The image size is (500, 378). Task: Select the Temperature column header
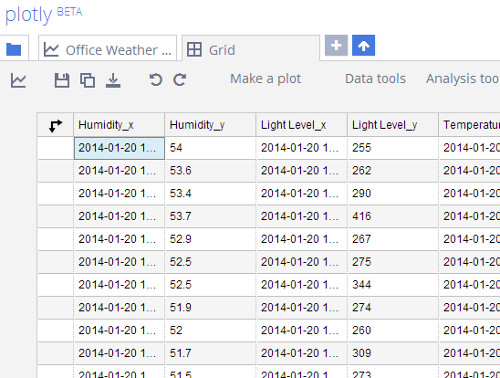[x=469, y=125]
